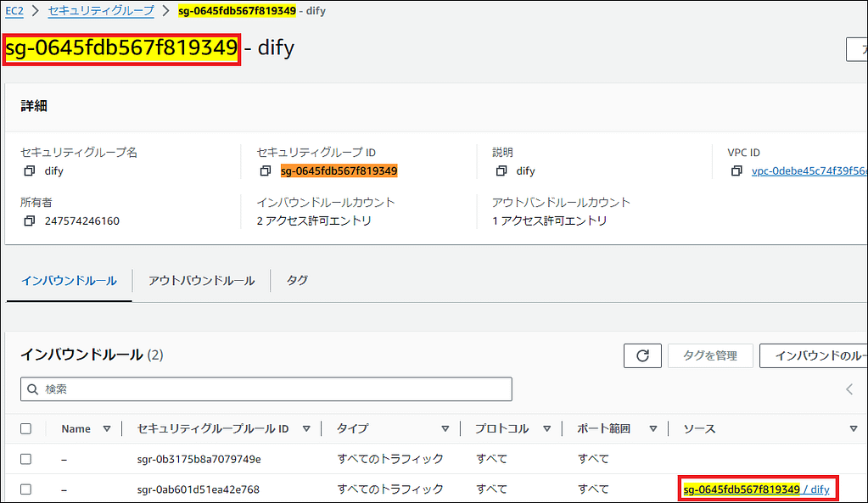Refresh the inbound rules list
The height and width of the screenshot is (503, 868).
pyautogui.click(x=641, y=355)
